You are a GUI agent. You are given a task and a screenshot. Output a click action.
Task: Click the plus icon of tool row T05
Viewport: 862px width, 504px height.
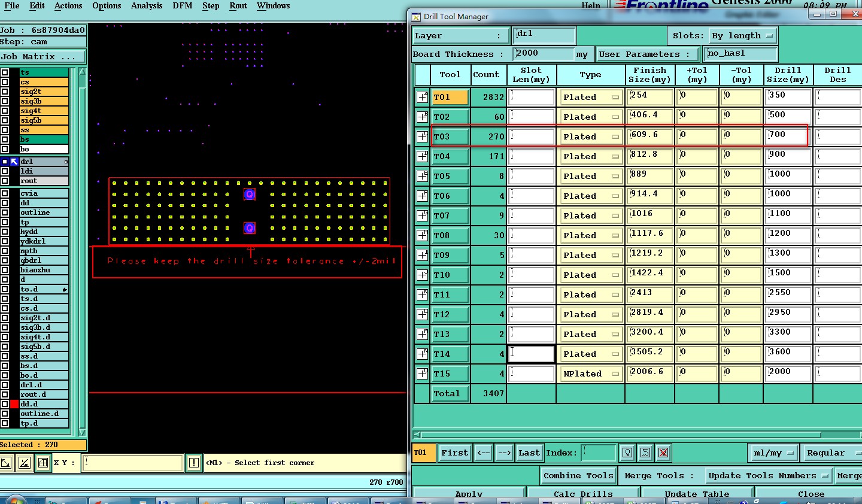422,176
